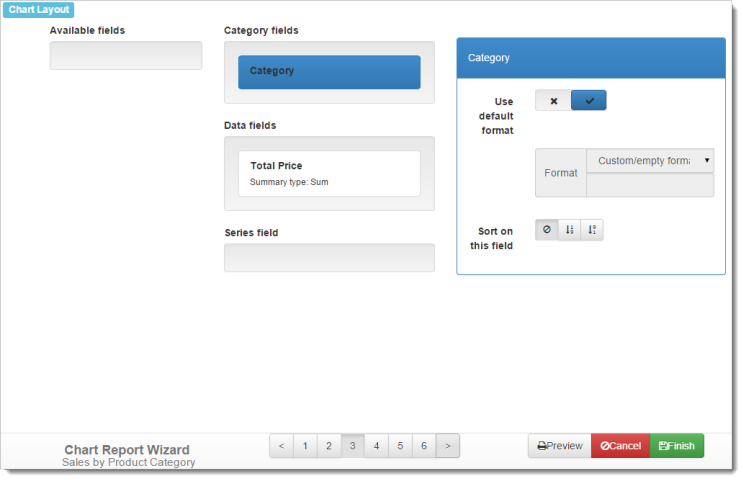
Task: Select the no-sort icon for this field
Action: point(547,230)
